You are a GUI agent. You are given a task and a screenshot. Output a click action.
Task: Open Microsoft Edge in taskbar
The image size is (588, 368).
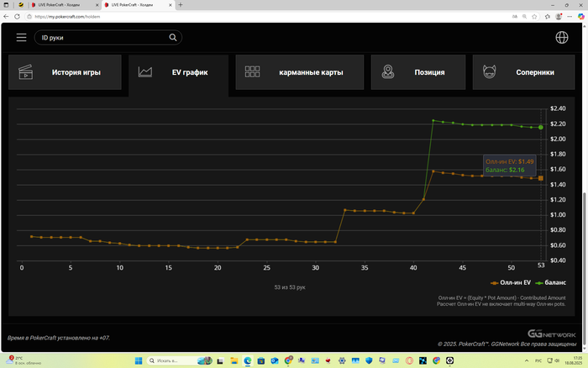248,360
